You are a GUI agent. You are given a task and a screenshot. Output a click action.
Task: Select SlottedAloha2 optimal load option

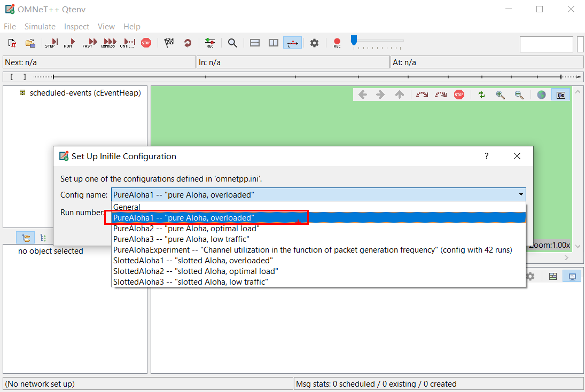(x=318, y=271)
